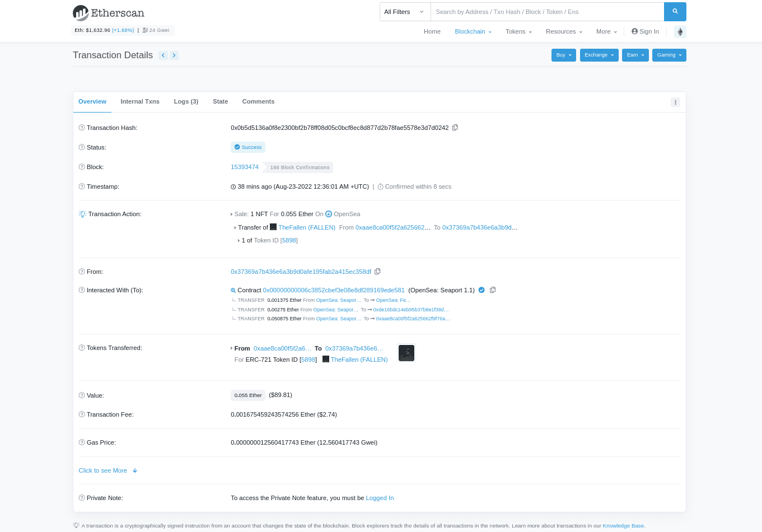Switch to the Comments tab

coord(258,101)
